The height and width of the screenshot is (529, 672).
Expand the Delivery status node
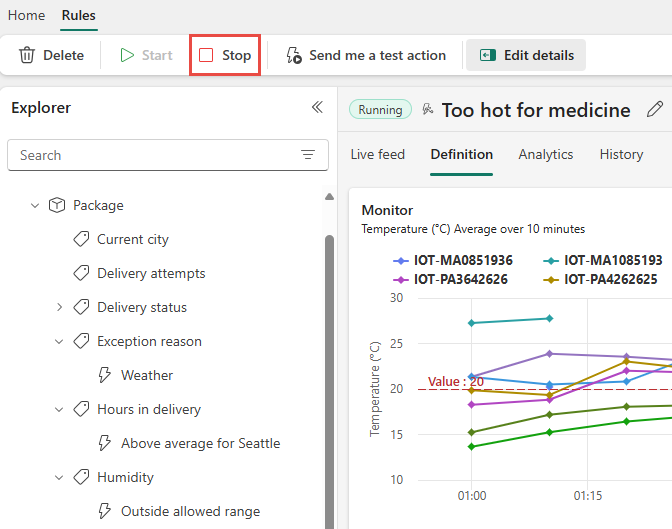(x=59, y=307)
